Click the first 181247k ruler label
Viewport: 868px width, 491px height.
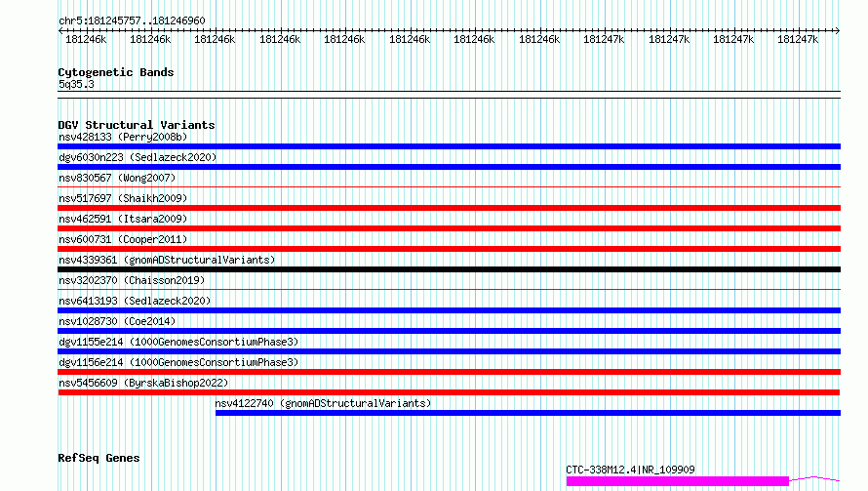[604, 39]
